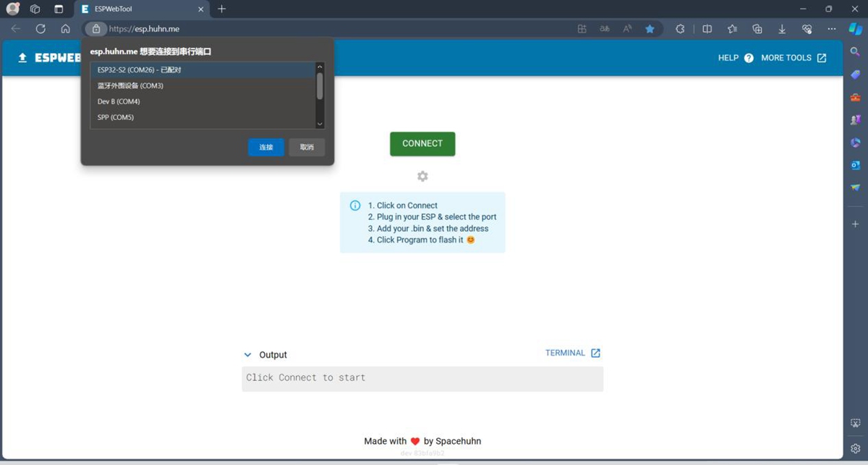
Task: Collapse the Output section chevron
Action: (247, 355)
